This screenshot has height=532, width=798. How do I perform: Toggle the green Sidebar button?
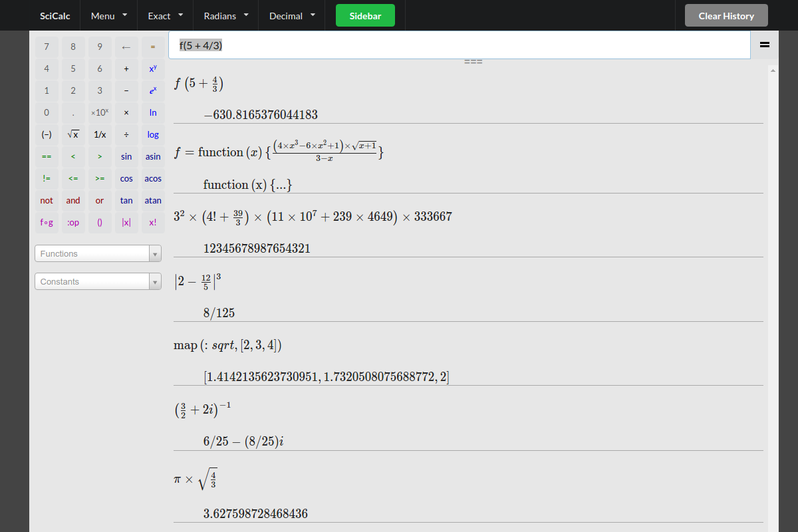tap(365, 15)
